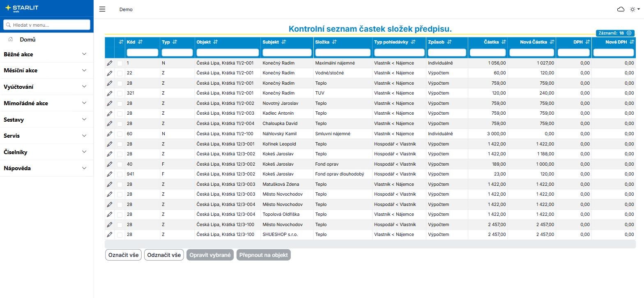Image resolution: width=644 pixels, height=298 pixels.
Task: Go to Domů in sidebar
Action: (28, 39)
